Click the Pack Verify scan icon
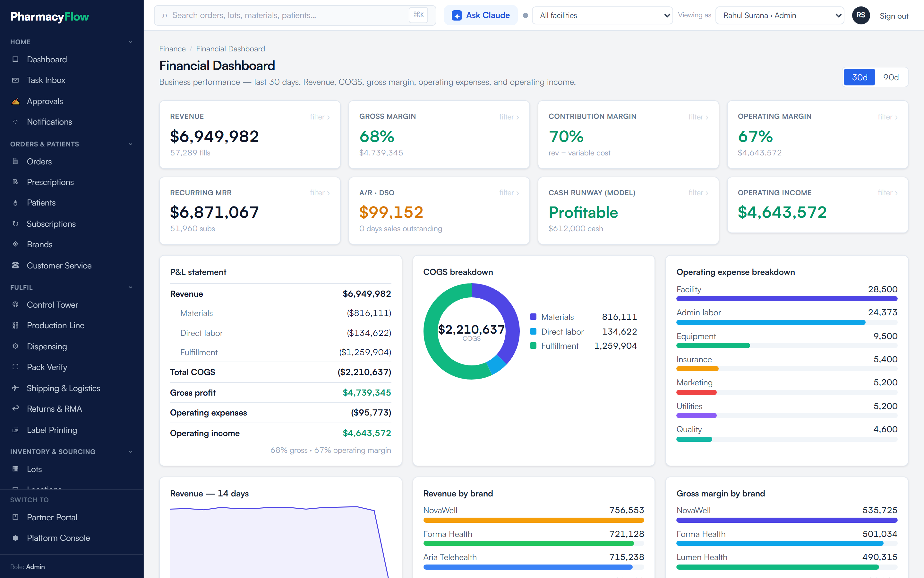This screenshot has width=924, height=578. 15,367
